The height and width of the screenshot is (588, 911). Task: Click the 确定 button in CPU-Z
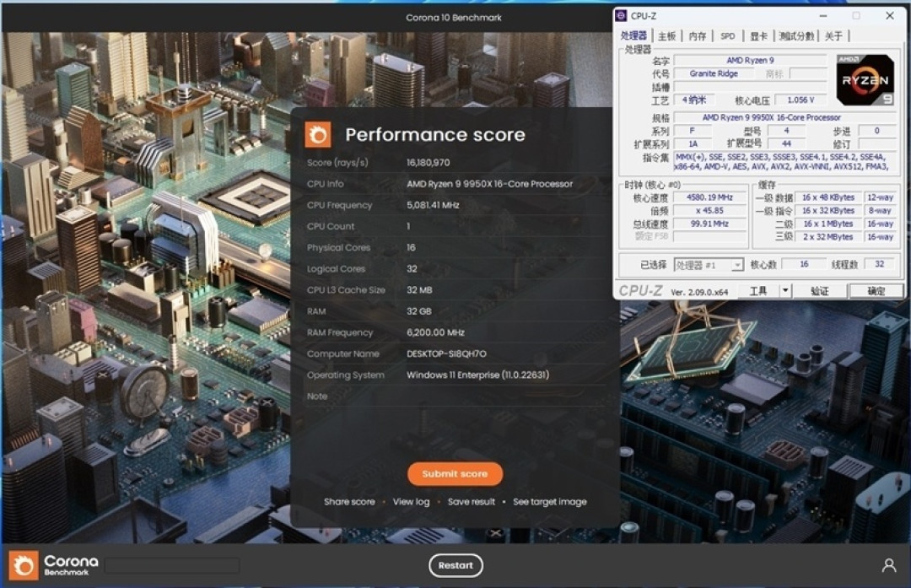876,290
